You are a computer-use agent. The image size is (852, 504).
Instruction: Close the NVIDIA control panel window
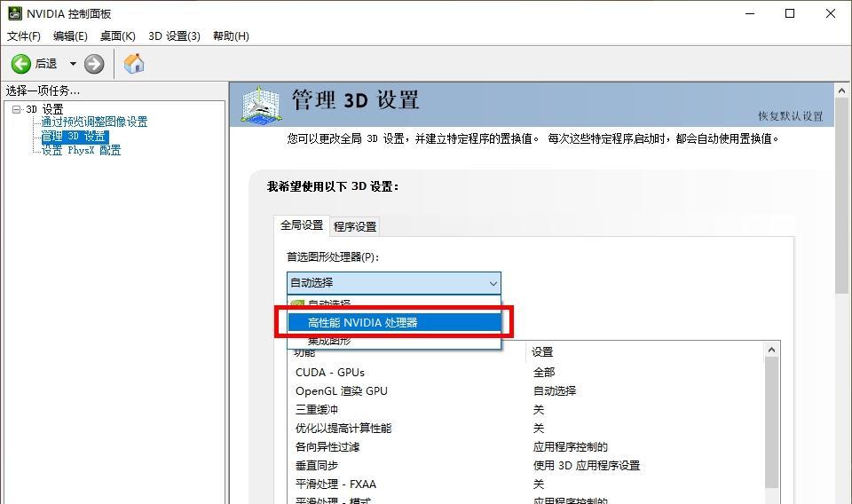point(831,13)
